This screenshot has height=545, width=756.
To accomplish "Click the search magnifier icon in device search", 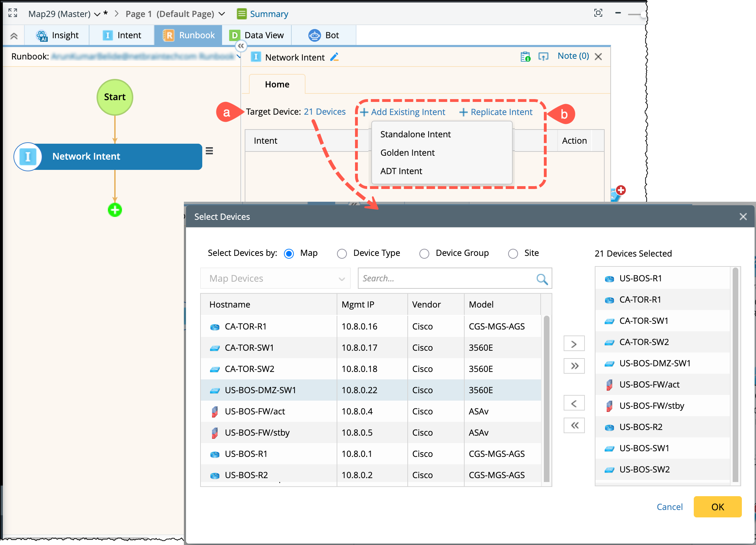I will click(x=542, y=279).
